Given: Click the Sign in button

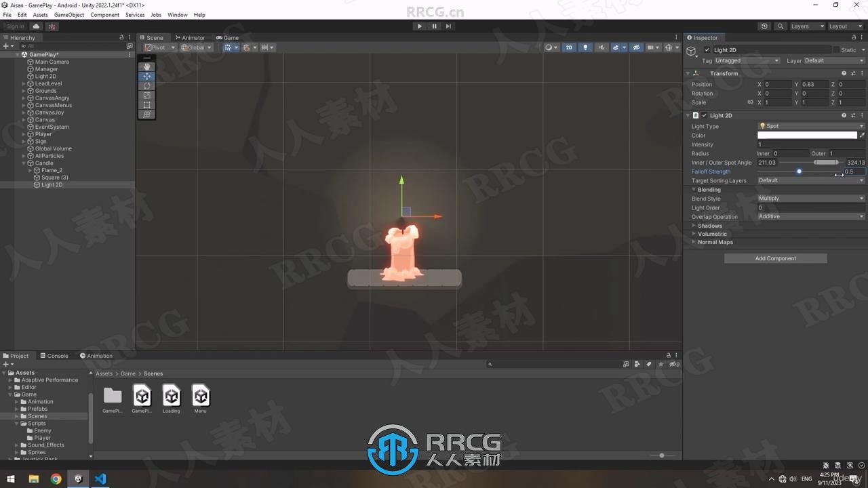Looking at the screenshot, I should pos(15,26).
